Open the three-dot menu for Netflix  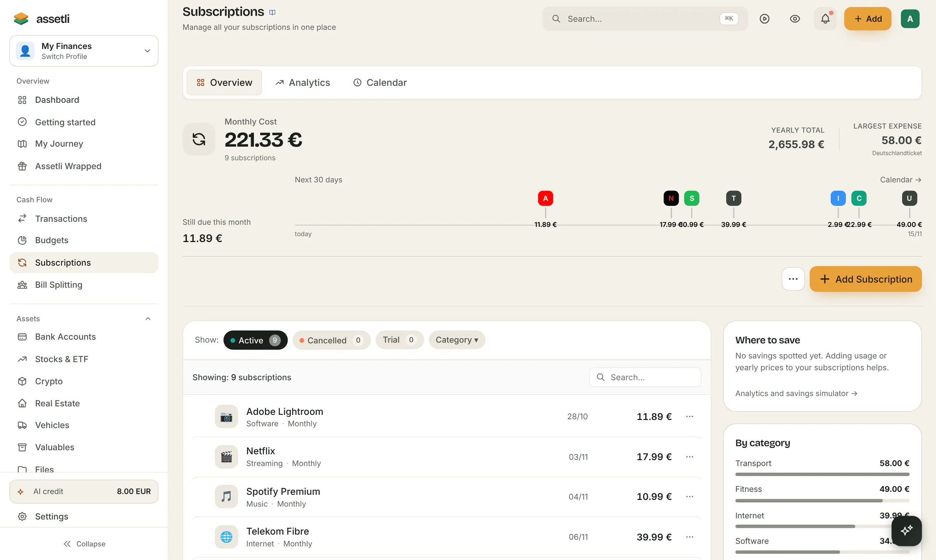coord(689,456)
